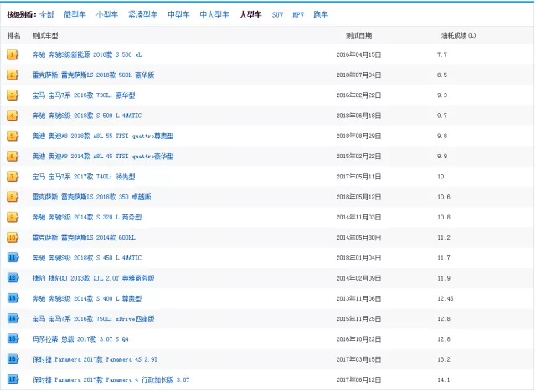
Task: Click test date 2017年05月11日
Action: pos(358,177)
